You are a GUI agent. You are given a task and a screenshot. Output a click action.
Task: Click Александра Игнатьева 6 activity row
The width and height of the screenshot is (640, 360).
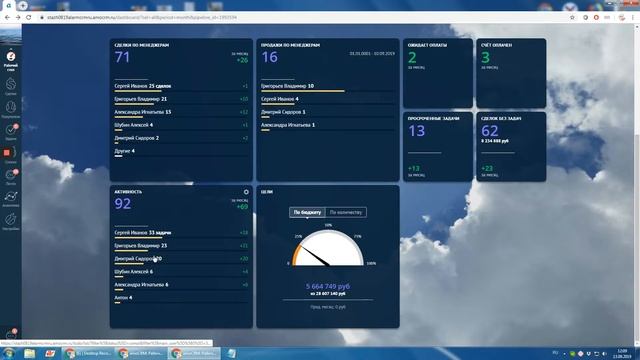pos(181,286)
